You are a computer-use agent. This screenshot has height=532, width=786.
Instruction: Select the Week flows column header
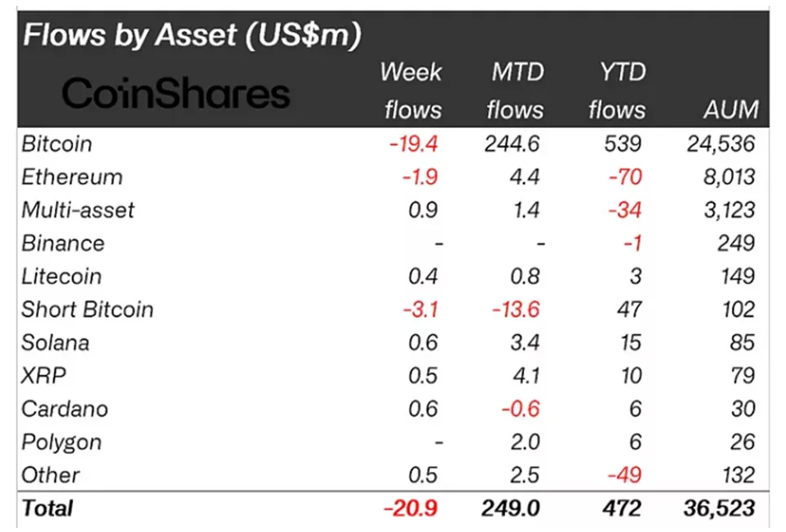pyautogui.click(x=411, y=90)
